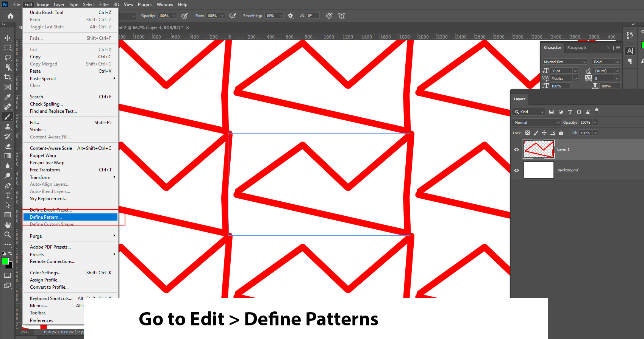Screen dimensions: 644x339
Task: Choose the Eyedropper tool
Action: (8, 97)
